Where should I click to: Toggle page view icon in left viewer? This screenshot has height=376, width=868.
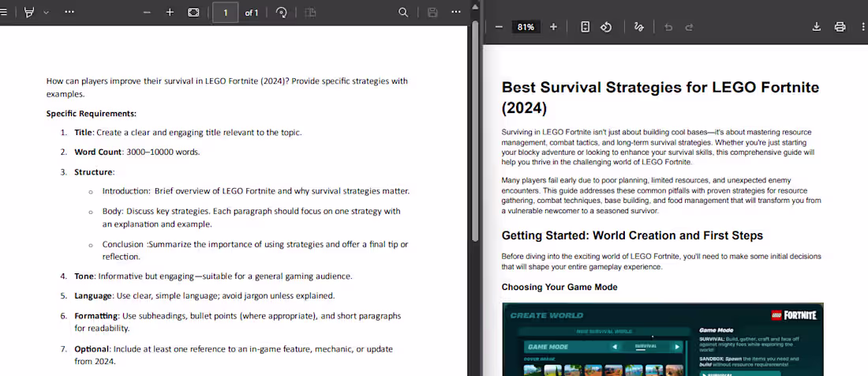310,12
